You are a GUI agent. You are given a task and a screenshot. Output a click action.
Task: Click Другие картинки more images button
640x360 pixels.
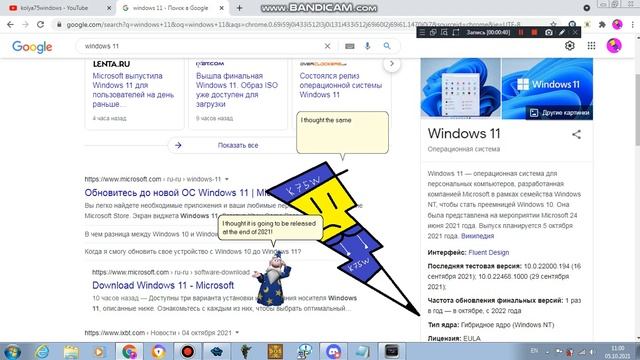click(x=559, y=113)
